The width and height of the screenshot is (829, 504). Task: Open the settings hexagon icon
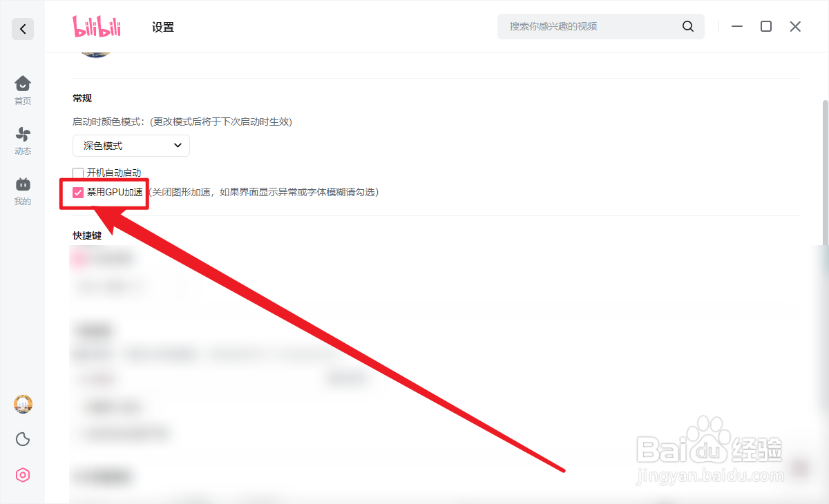[x=23, y=475]
